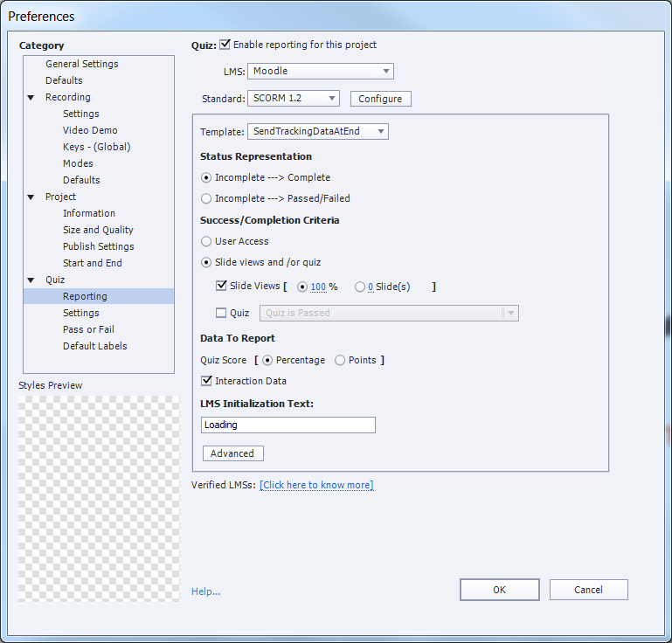Click the Styles Preview checkered area
672x643 pixels.
[99, 499]
